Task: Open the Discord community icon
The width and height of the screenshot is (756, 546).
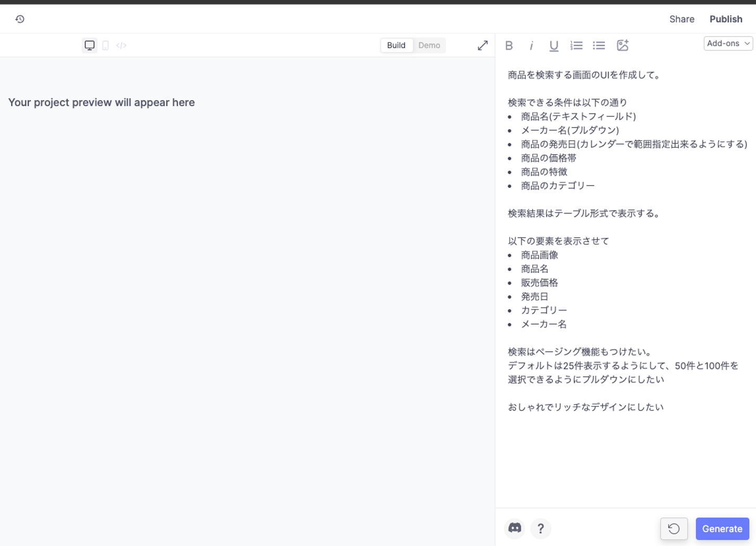Action: (514, 528)
